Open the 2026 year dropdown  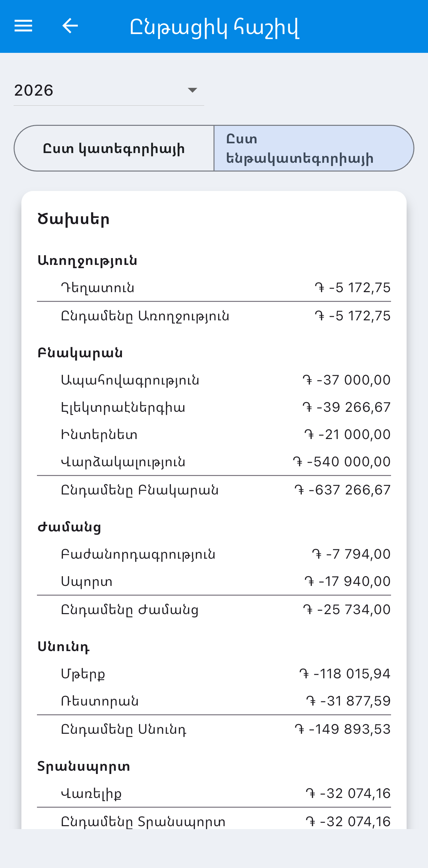click(x=109, y=90)
